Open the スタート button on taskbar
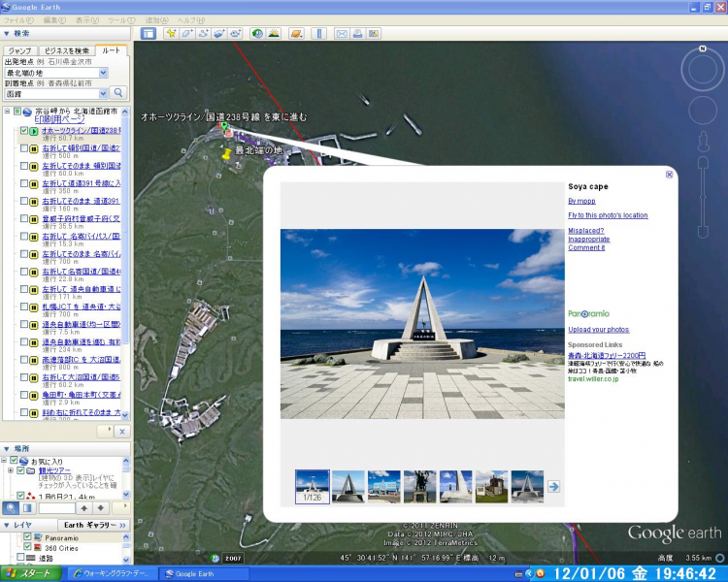The height and width of the screenshot is (582, 728). tap(31, 573)
